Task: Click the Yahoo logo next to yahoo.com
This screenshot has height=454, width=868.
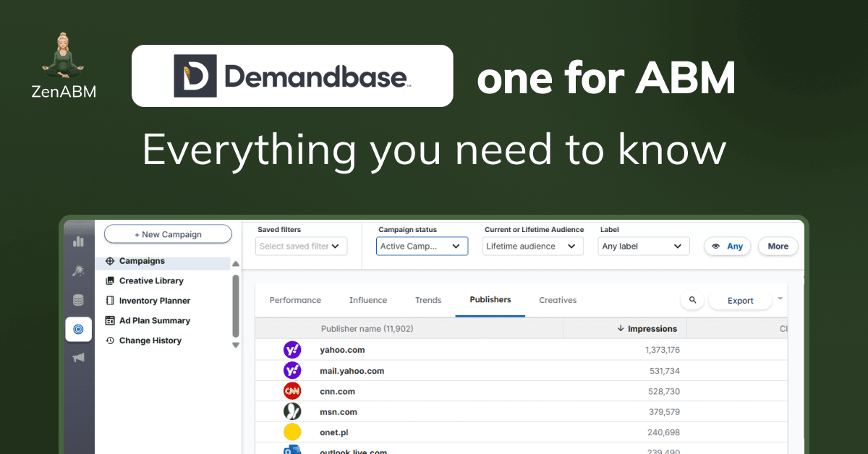Action: 292,350
